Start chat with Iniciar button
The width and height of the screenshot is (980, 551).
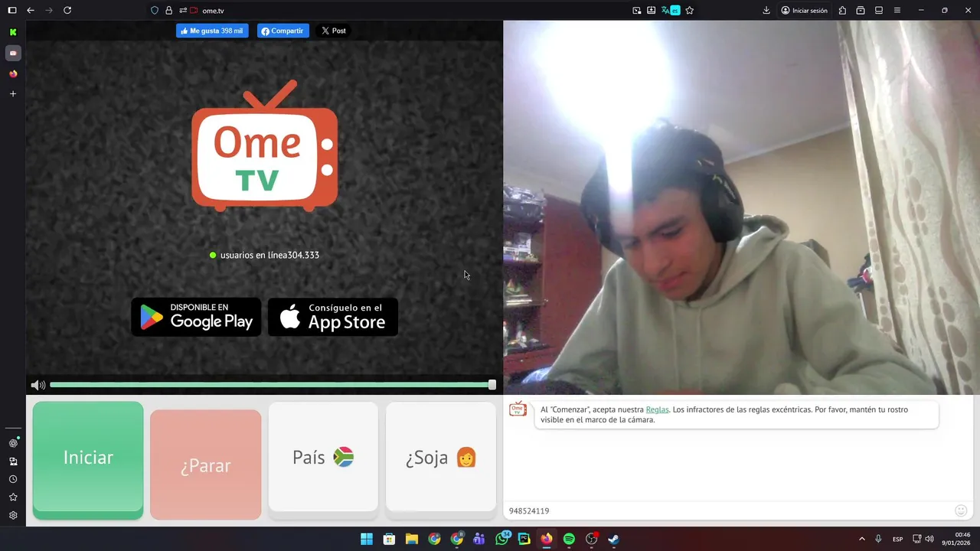pyautogui.click(x=88, y=459)
